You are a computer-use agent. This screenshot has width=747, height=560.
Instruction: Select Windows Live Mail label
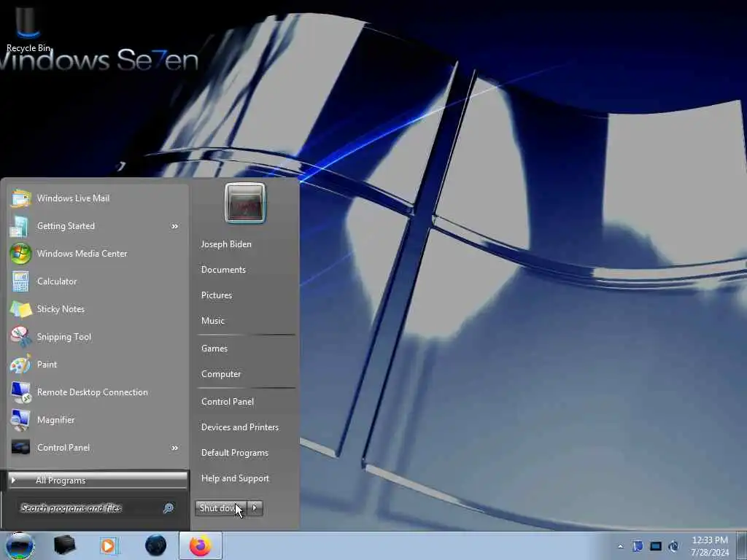point(74,198)
